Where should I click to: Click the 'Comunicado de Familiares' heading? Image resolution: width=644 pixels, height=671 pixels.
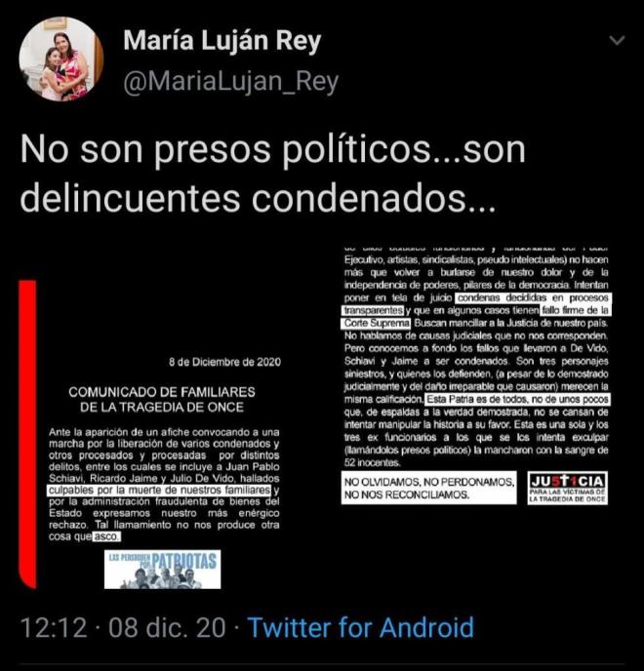(162, 399)
